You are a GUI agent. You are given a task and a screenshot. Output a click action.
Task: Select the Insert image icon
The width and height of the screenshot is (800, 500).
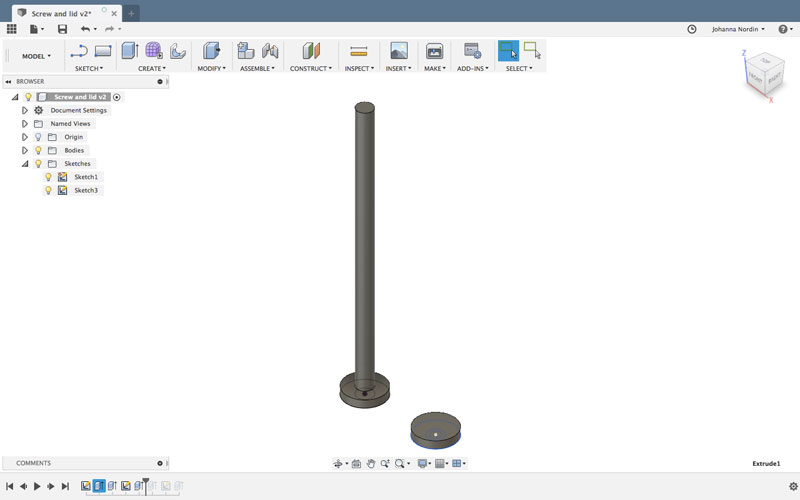click(x=398, y=51)
